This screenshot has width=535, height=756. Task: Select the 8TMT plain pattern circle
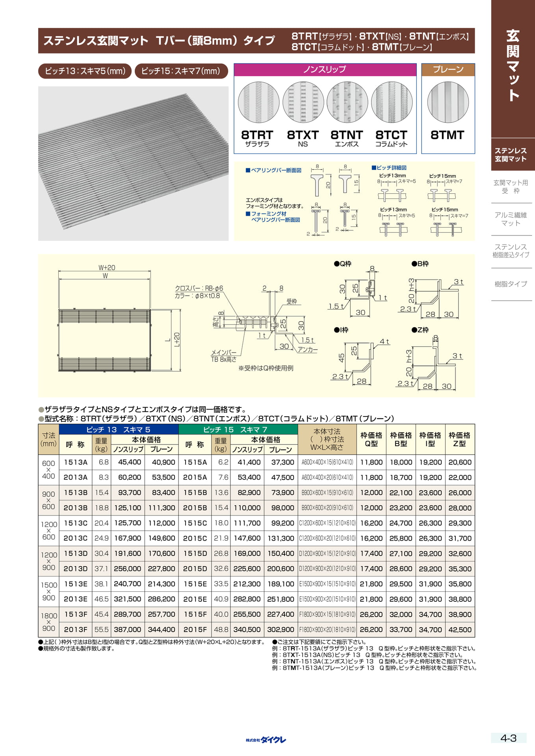pos(448,102)
